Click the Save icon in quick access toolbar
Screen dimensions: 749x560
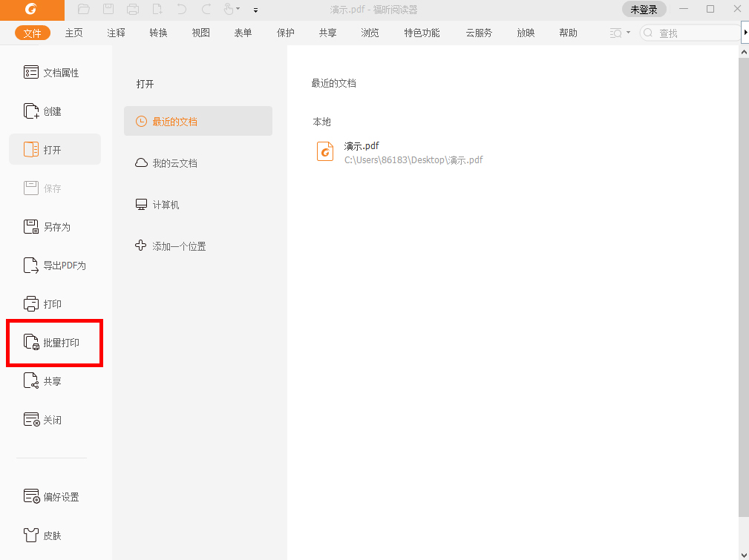(107, 10)
